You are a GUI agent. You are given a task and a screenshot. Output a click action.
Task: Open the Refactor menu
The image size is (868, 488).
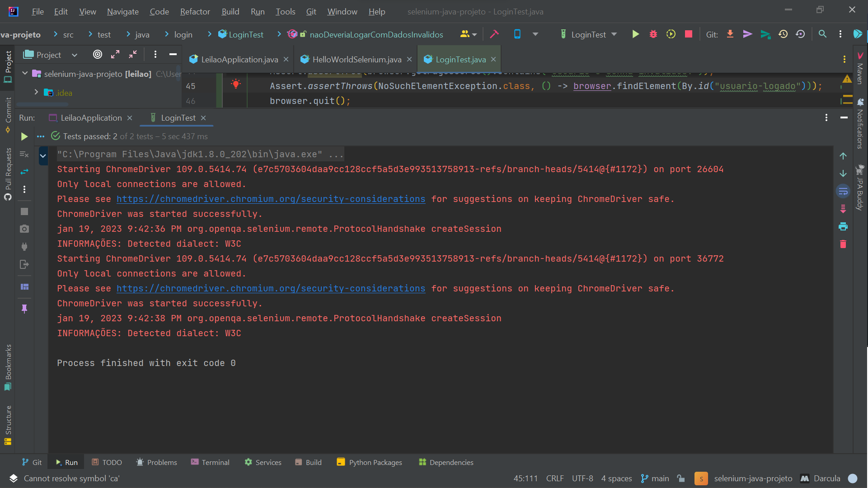(195, 12)
